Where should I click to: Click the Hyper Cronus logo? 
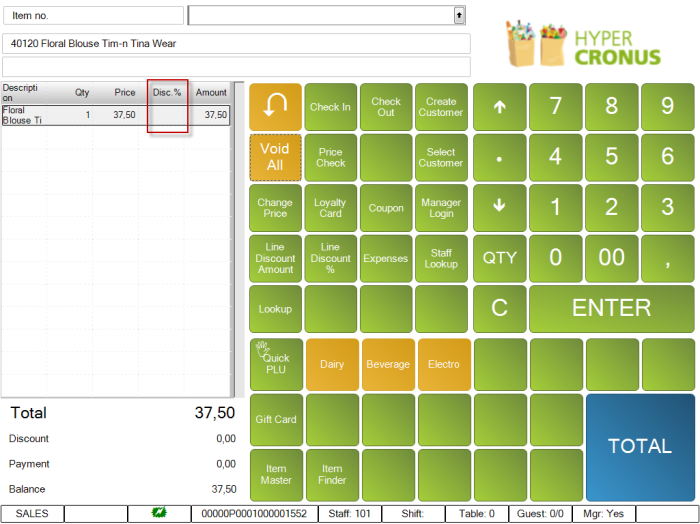pyautogui.click(x=585, y=45)
